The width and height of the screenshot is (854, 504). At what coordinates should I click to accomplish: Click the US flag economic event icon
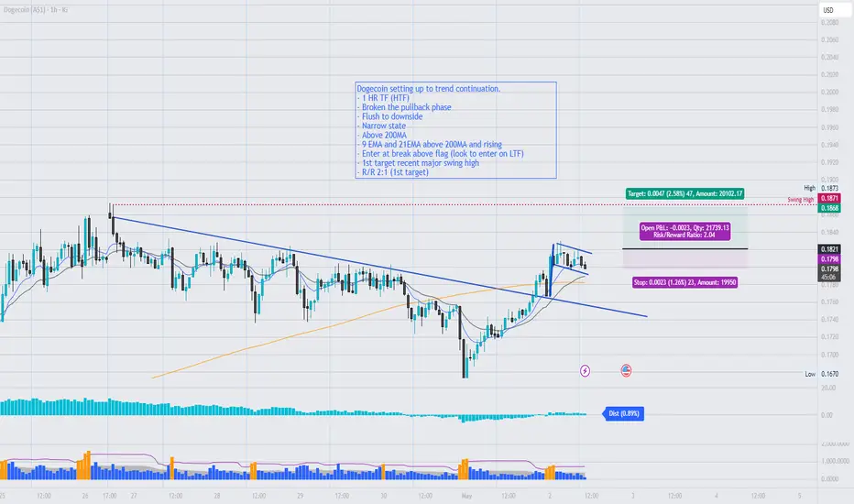626,371
